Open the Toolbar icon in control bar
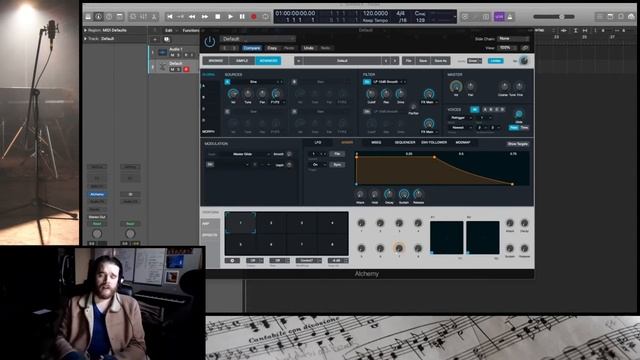The image size is (640, 360). (x=120, y=17)
